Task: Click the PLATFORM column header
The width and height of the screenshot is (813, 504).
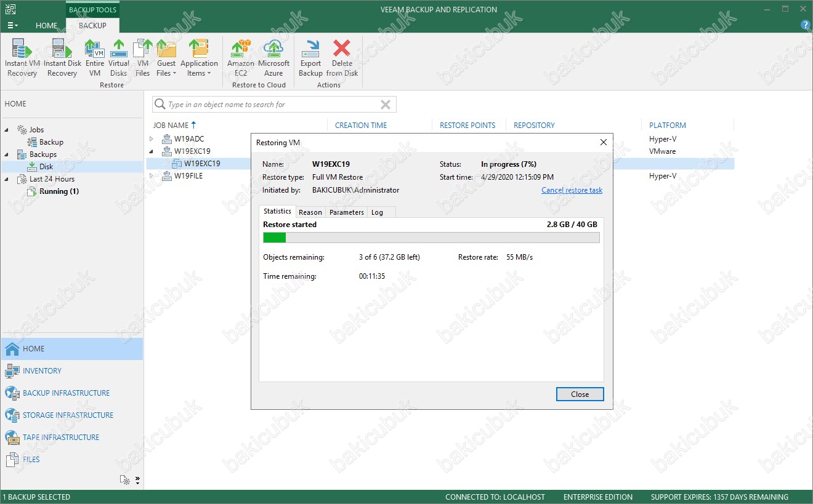Action: click(668, 125)
